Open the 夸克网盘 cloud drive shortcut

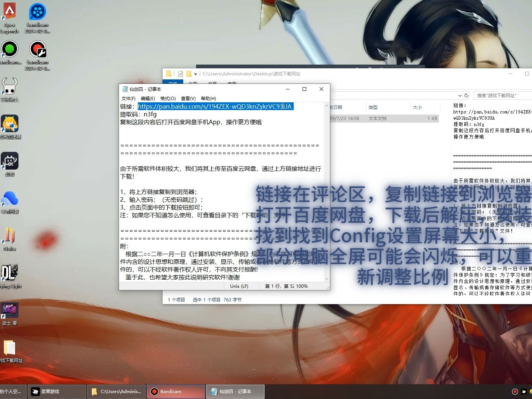point(10,202)
